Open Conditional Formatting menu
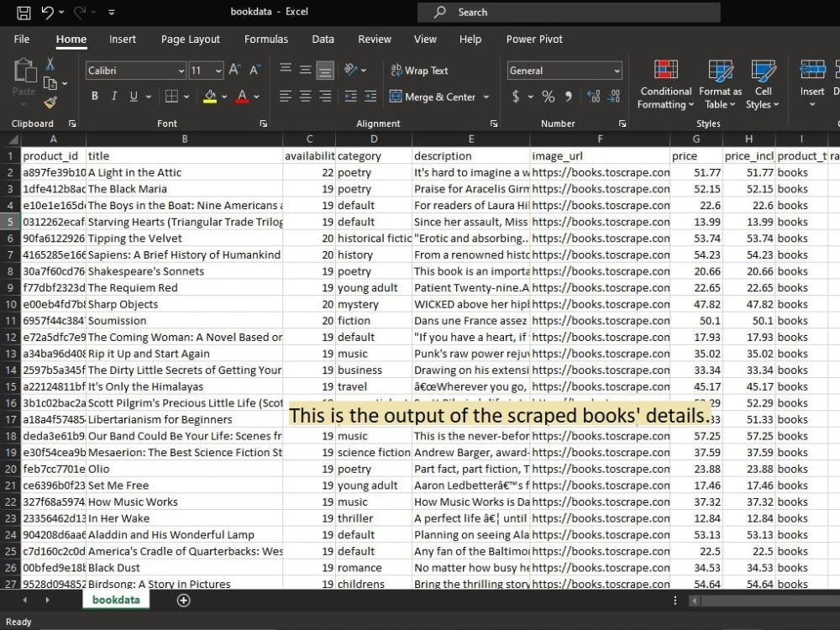 [x=666, y=85]
